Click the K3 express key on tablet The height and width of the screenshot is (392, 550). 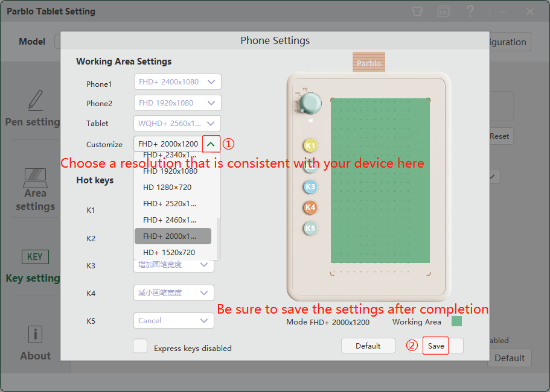click(310, 187)
